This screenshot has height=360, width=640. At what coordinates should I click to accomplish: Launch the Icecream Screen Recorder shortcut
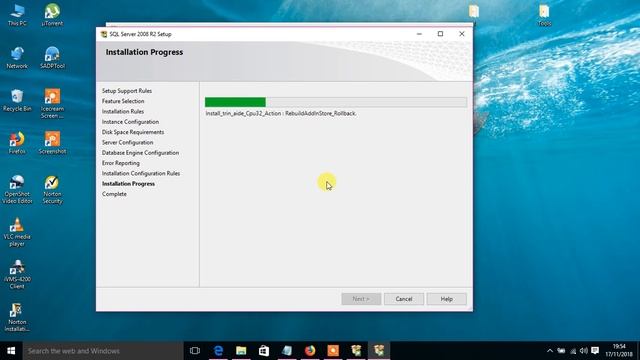pyautogui.click(x=52, y=104)
